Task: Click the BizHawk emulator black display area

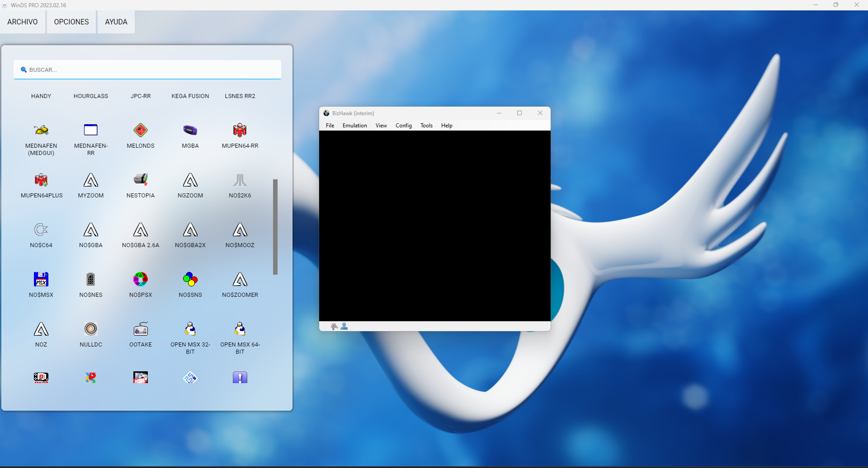Action: 435,226
